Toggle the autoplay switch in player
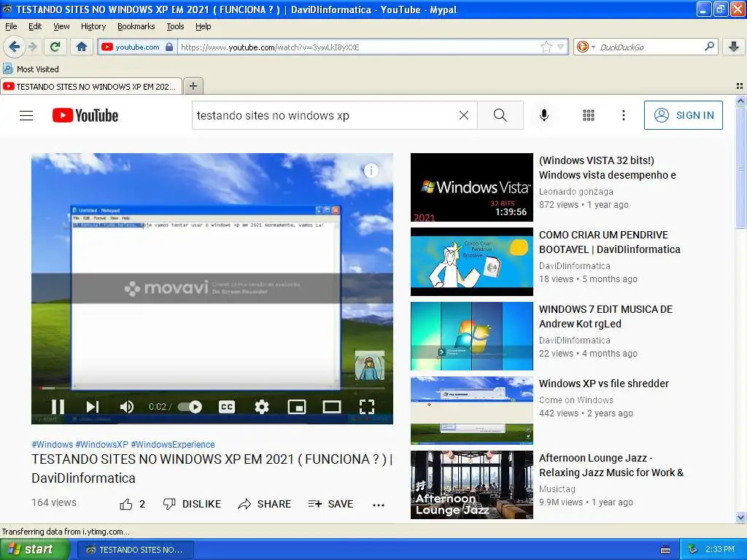Image resolution: width=747 pixels, height=560 pixels. pos(190,407)
